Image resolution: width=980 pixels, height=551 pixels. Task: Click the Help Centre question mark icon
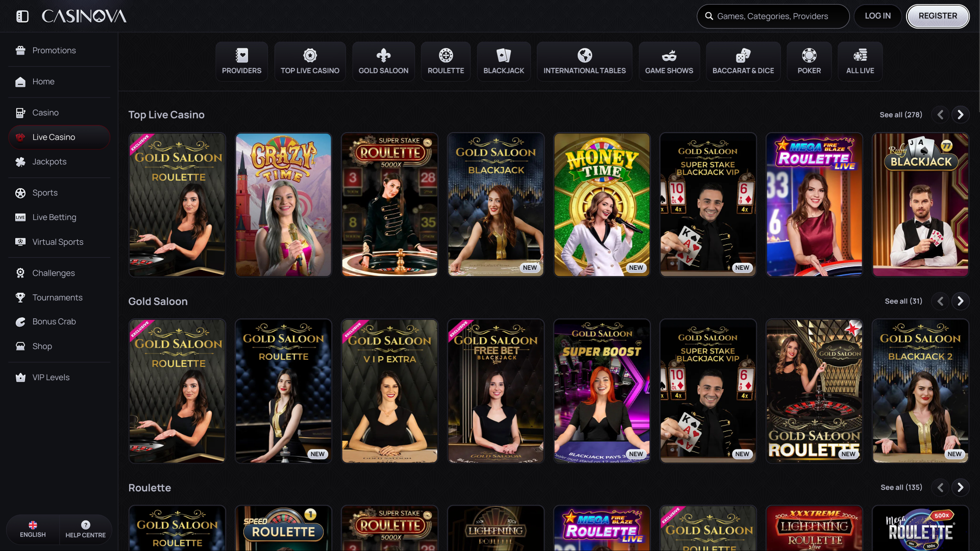pyautogui.click(x=85, y=524)
